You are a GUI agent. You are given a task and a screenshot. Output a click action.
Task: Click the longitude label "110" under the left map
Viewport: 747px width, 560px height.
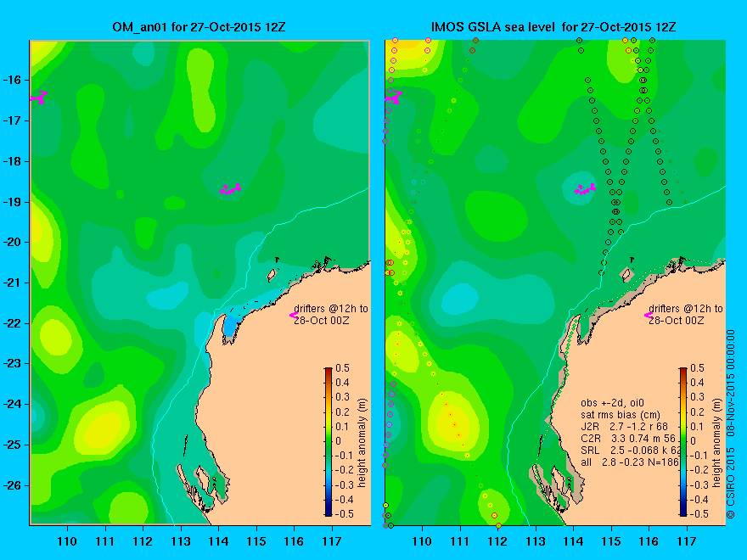(67, 541)
